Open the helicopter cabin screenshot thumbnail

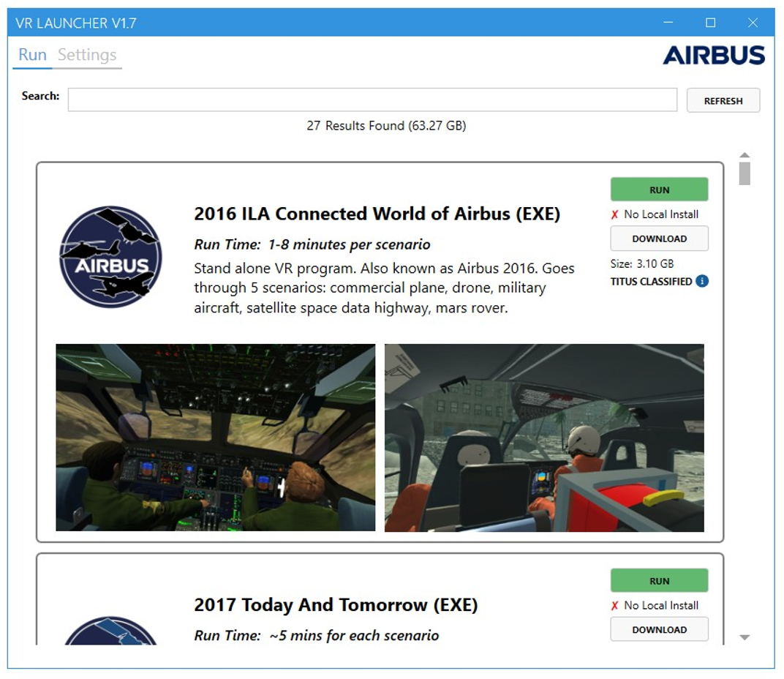(544, 437)
